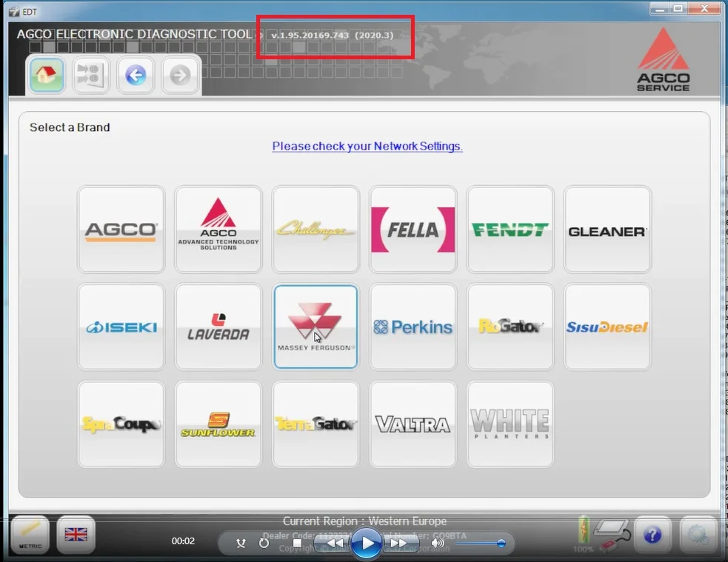Select AGCO Advanced Technology Solutions brand

pyautogui.click(x=218, y=230)
